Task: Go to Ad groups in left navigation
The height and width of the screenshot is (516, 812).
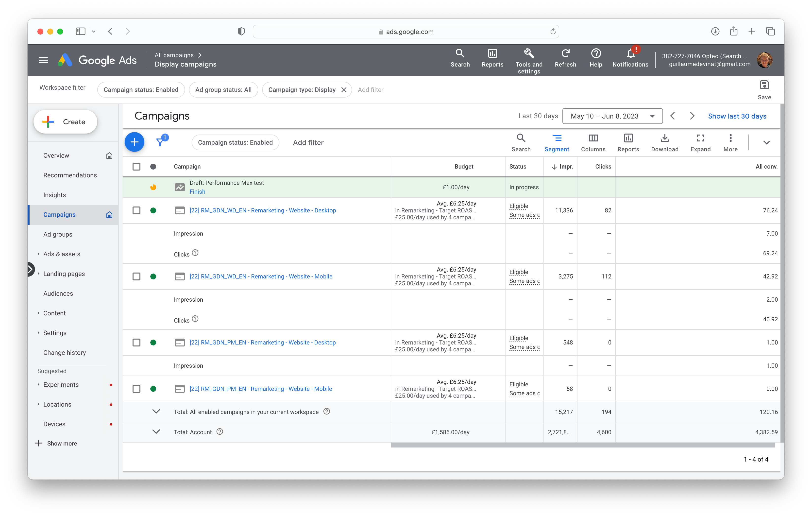Action: coord(58,234)
